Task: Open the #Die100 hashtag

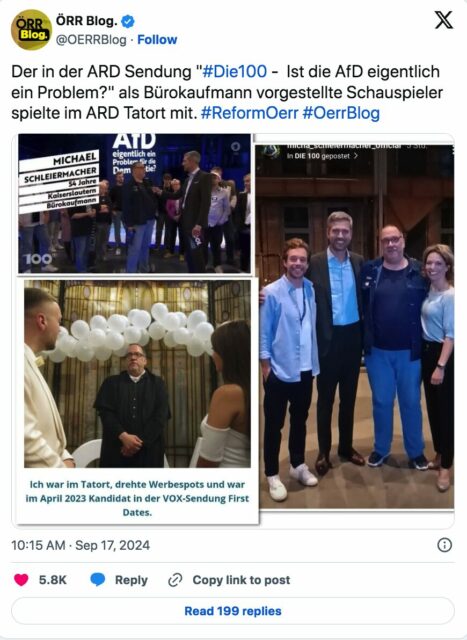Action: [235, 71]
